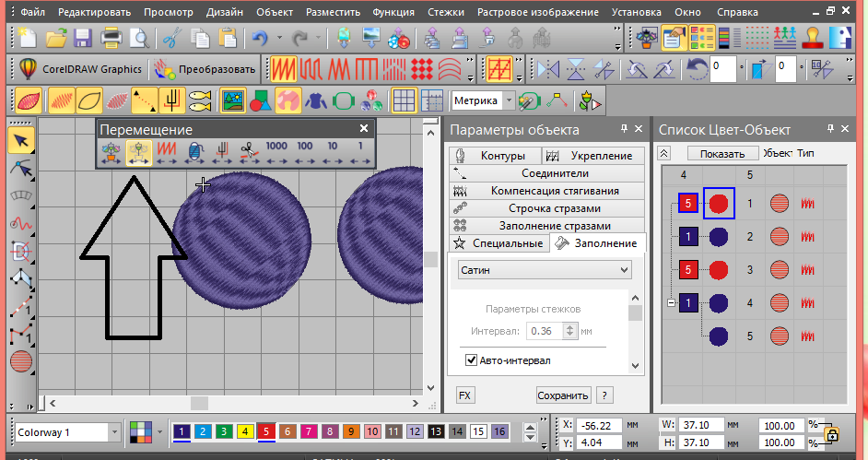Screen dimensions: 868x460
Task: Toggle the Авто-интервал checkbox
Action: [x=472, y=360]
